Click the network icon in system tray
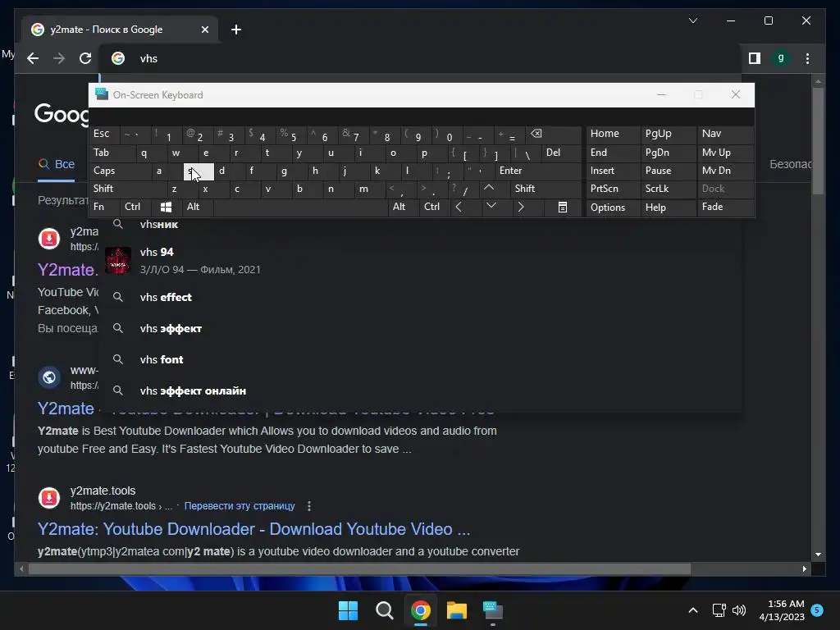The image size is (840, 630). point(719,610)
